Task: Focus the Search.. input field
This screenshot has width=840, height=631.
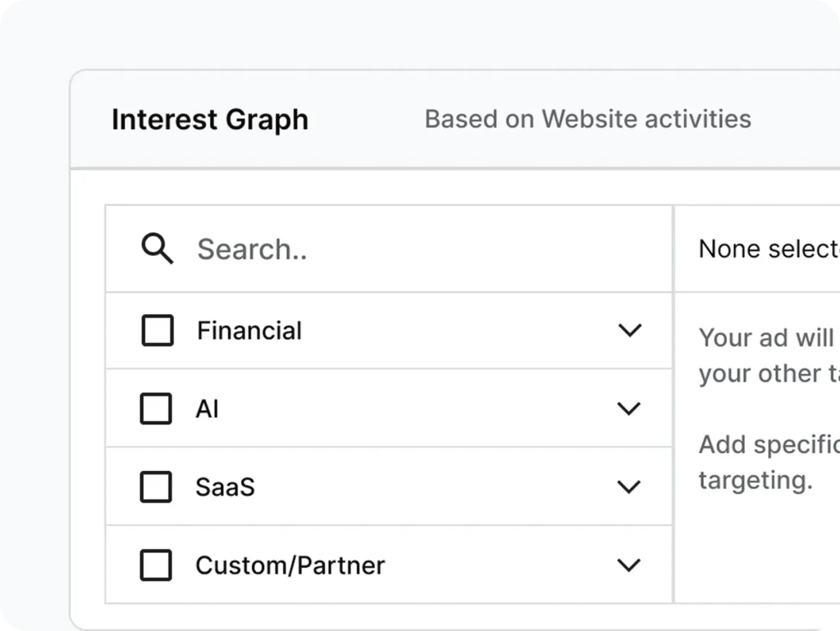Action: (389, 249)
